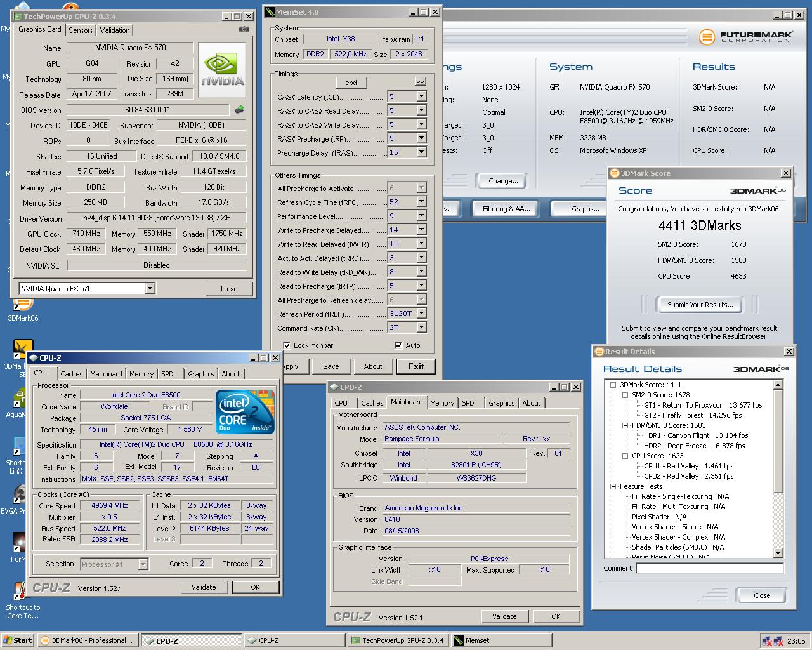This screenshot has width=812, height=650.
Task: Click Validate in the CPU tab CPU-Z window
Action: 204,587
